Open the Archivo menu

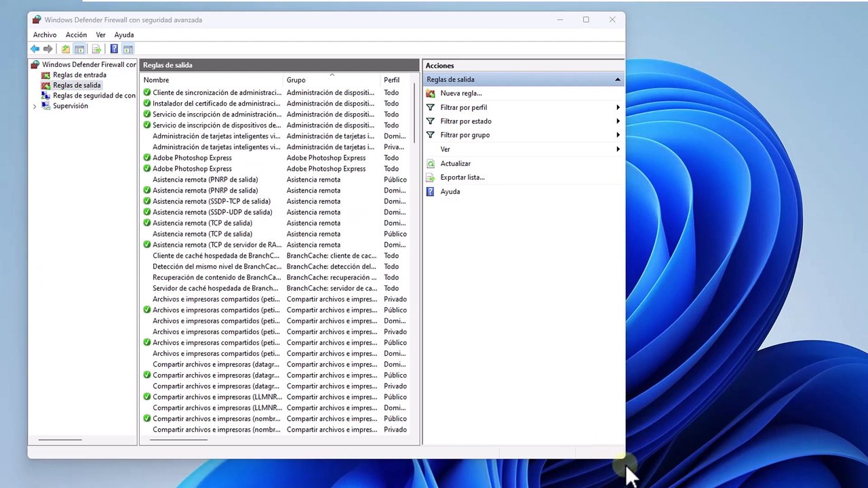(45, 35)
